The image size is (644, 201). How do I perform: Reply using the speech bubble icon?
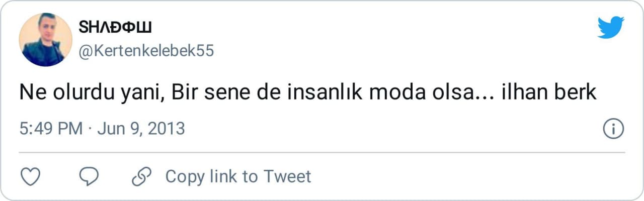point(89,176)
